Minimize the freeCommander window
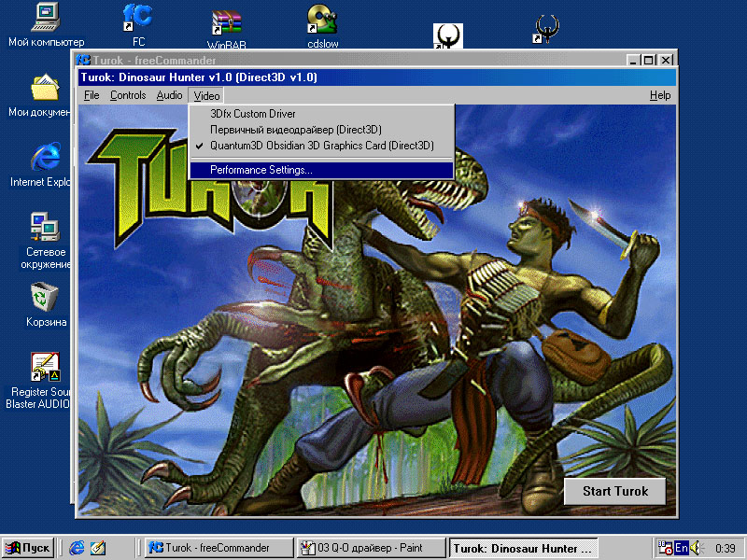Image resolution: width=747 pixels, height=560 pixels. pos(633,60)
